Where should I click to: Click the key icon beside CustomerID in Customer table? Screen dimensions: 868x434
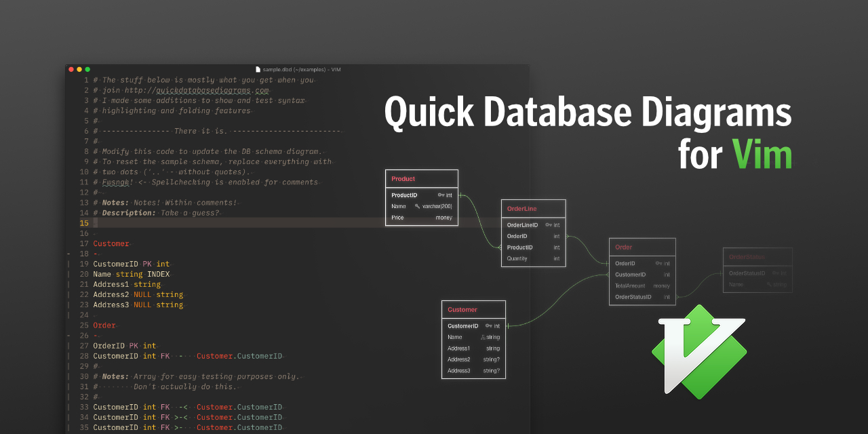(x=488, y=325)
